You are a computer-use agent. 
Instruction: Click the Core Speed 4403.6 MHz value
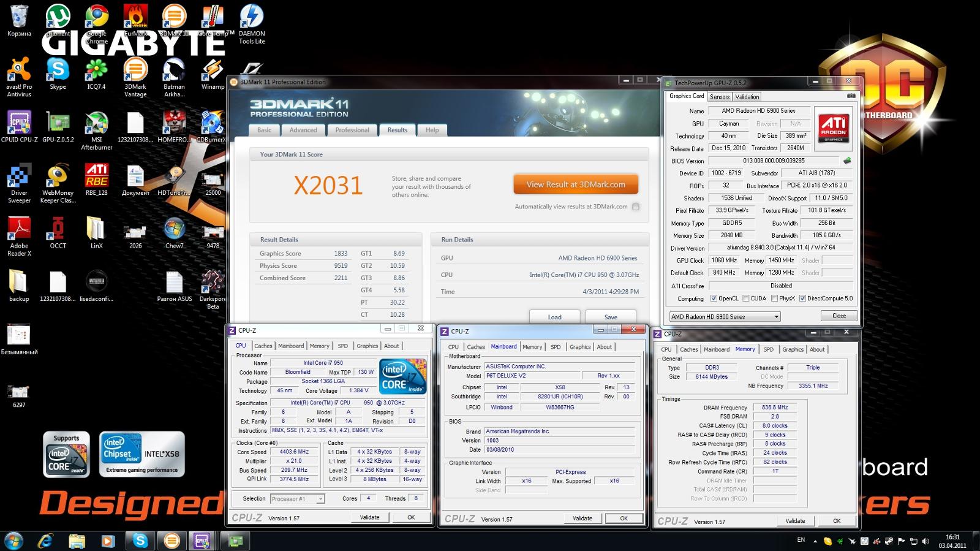pos(295,452)
